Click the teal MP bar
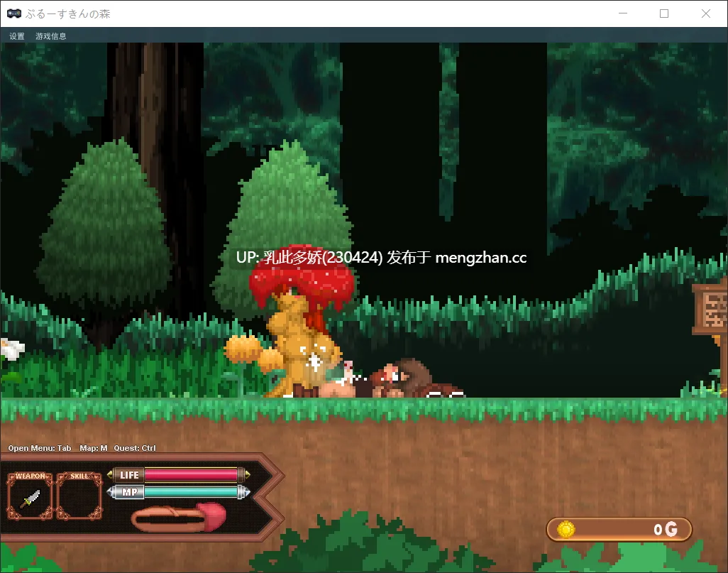Viewport: 728px width, 573px height. pyautogui.click(x=191, y=491)
